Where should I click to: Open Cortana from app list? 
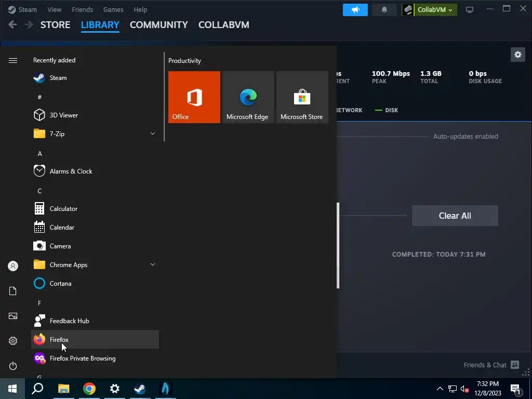pyautogui.click(x=95, y=283)
